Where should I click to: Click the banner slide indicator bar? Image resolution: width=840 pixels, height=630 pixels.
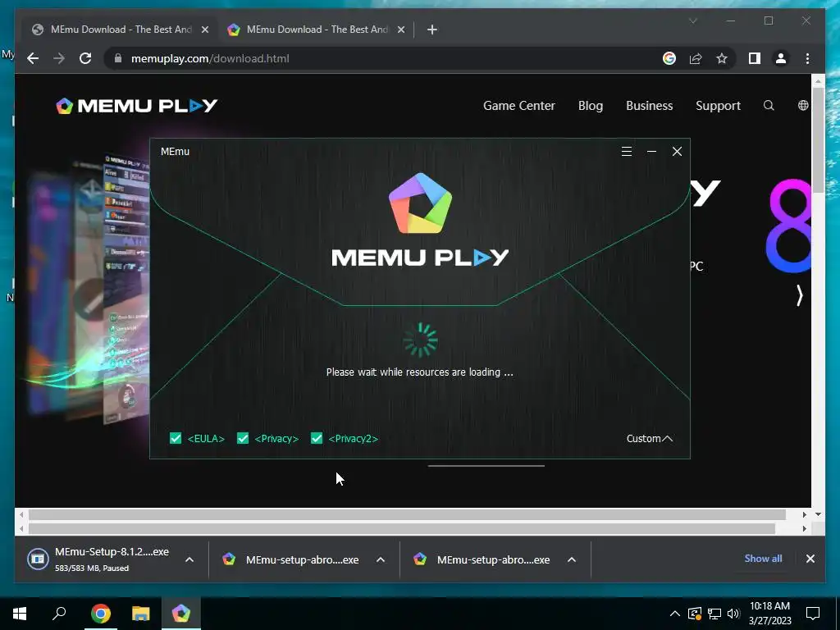[486, 466]
